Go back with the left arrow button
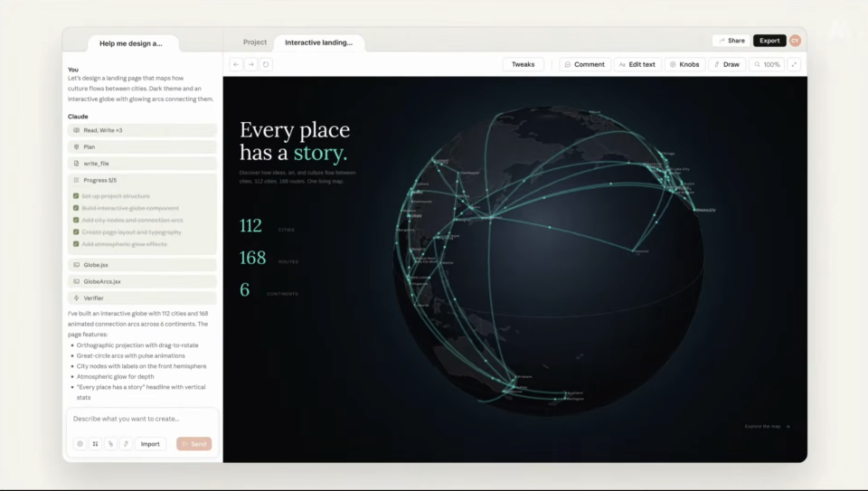 236,64
